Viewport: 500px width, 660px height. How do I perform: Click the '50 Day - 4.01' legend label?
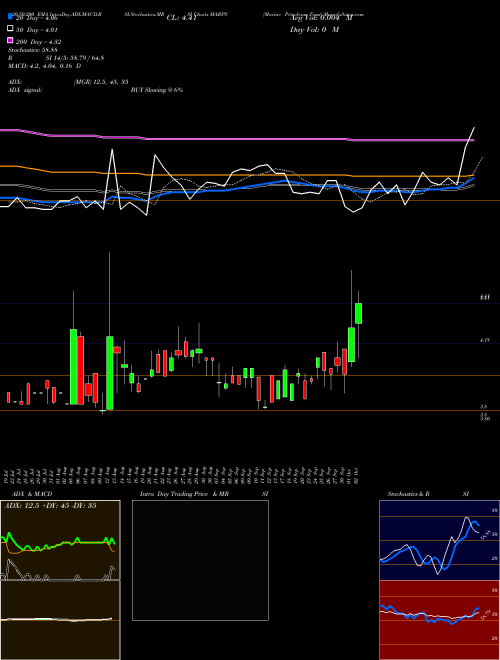[x=37, y=30]
